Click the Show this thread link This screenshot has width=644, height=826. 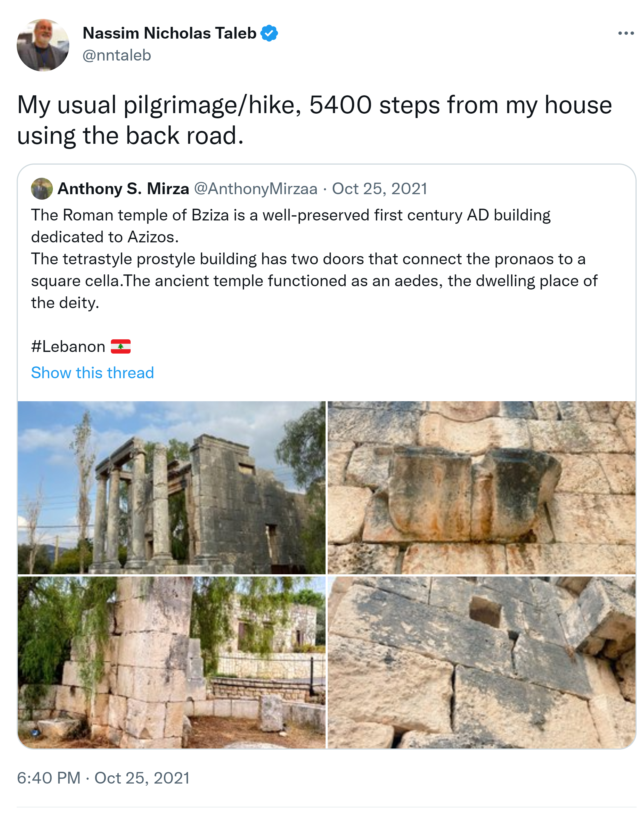click(93, 373)
